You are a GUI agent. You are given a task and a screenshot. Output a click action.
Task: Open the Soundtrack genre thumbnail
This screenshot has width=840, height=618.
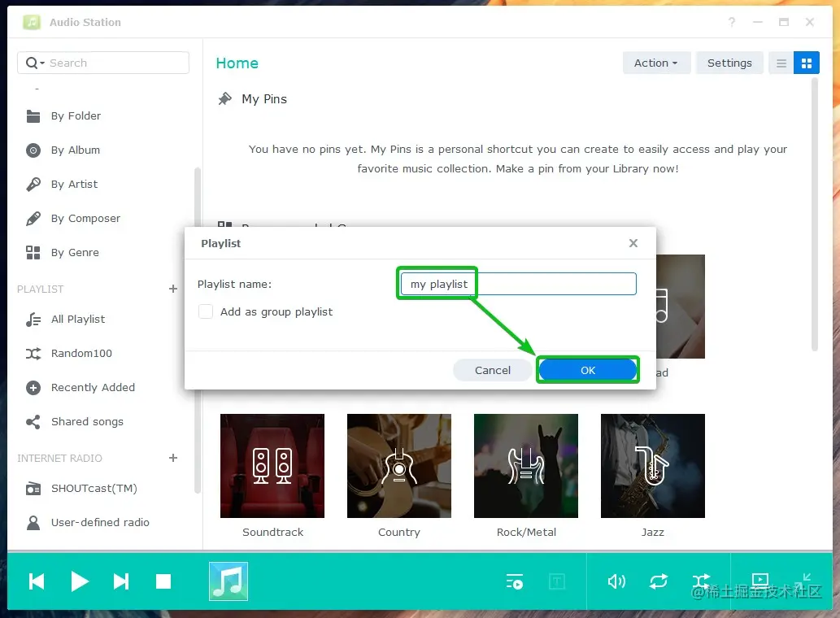coord(272,466)
